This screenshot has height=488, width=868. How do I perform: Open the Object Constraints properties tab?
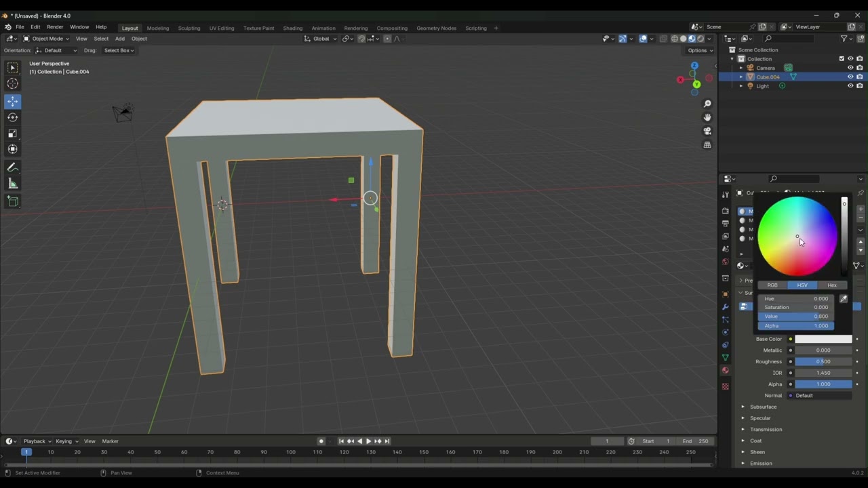click(x=726, y=345)
